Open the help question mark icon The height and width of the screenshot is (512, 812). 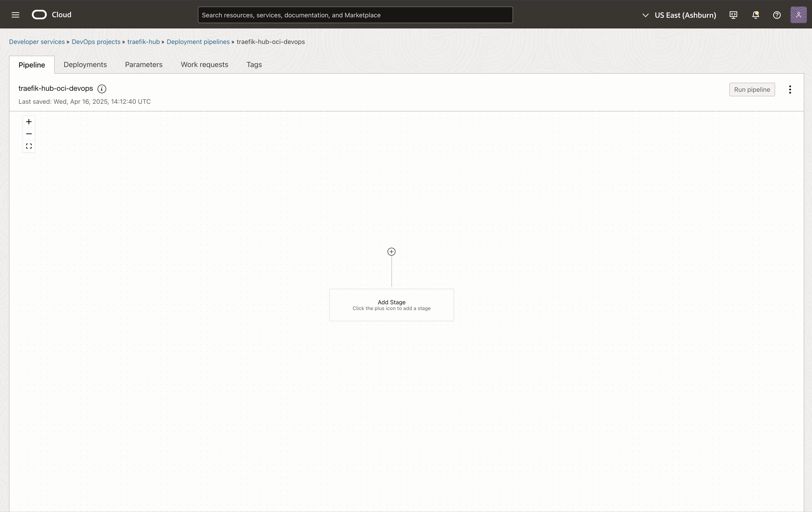pos(777,15)
